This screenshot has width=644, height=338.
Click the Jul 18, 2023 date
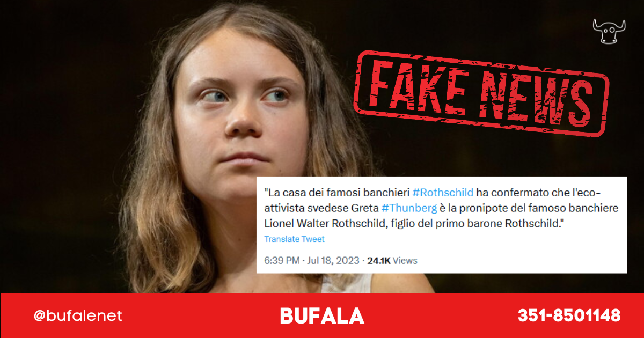334,261
